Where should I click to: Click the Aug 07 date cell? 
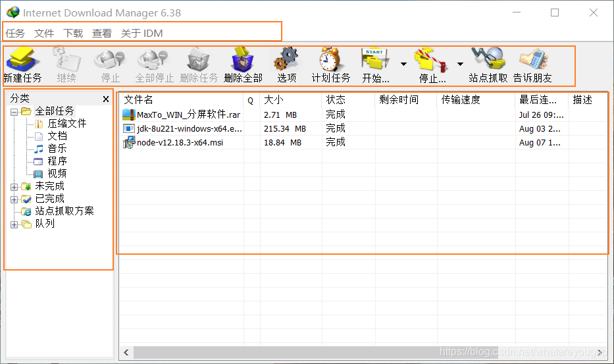[540, 142]
